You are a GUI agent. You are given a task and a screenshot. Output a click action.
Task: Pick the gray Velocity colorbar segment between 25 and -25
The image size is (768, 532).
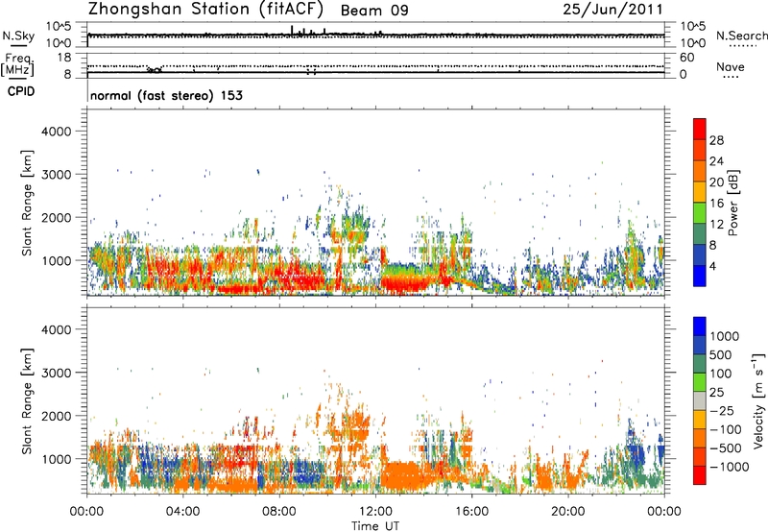tap(700, 401)
